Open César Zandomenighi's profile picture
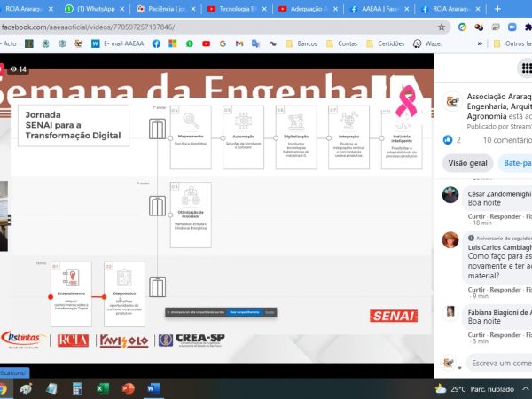This screenshot has width=532, height=399. (x=450, y=195)
